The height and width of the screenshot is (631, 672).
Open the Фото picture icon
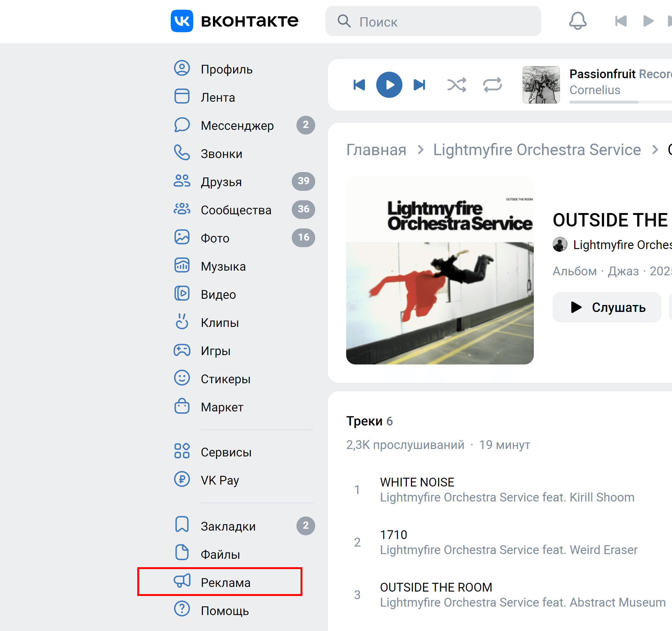coord(182,237)
